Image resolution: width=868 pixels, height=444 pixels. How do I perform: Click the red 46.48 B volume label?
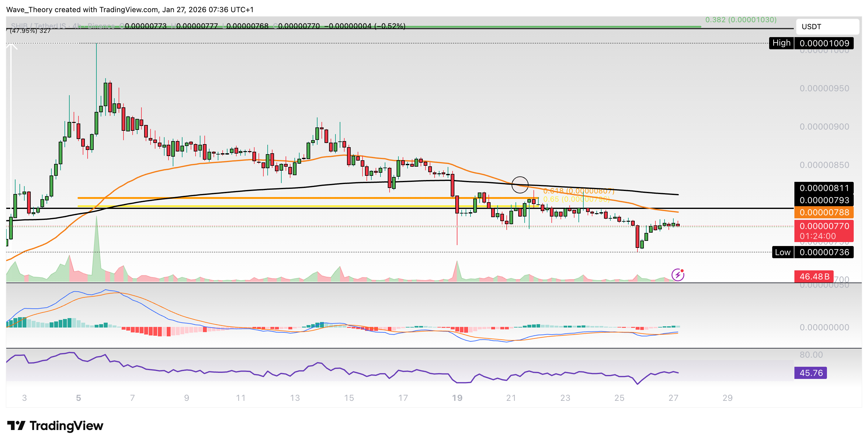pyautogui.click(x=814, y=276)
